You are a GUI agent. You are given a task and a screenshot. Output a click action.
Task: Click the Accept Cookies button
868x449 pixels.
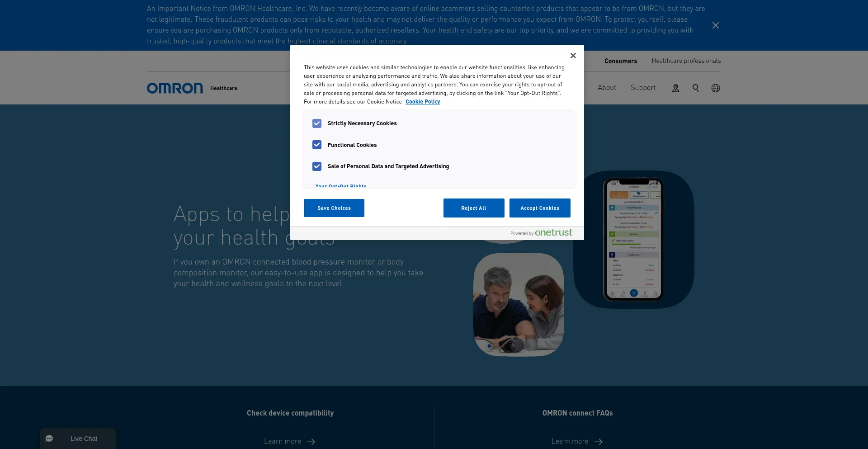(x=539, y=208)
